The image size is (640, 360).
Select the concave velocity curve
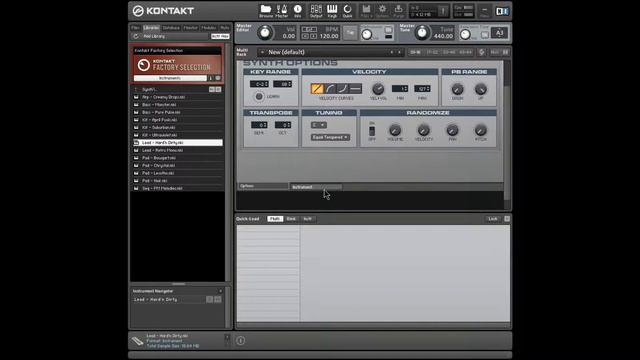(343, 88)
